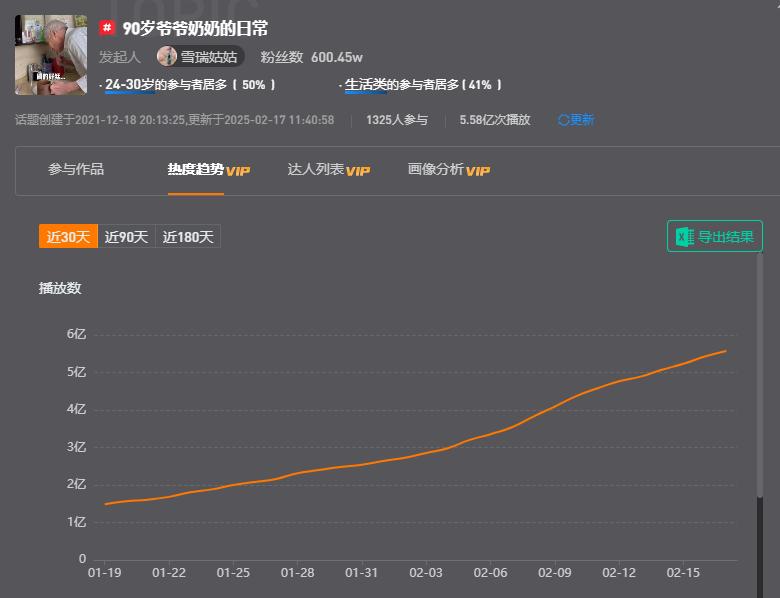The image size is (780, 598).
Task: Click the trend line above 02-09
Action: point(554,408)
